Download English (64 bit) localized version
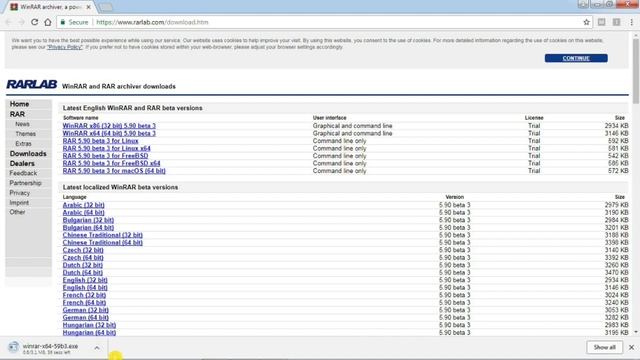 point(85,288)
